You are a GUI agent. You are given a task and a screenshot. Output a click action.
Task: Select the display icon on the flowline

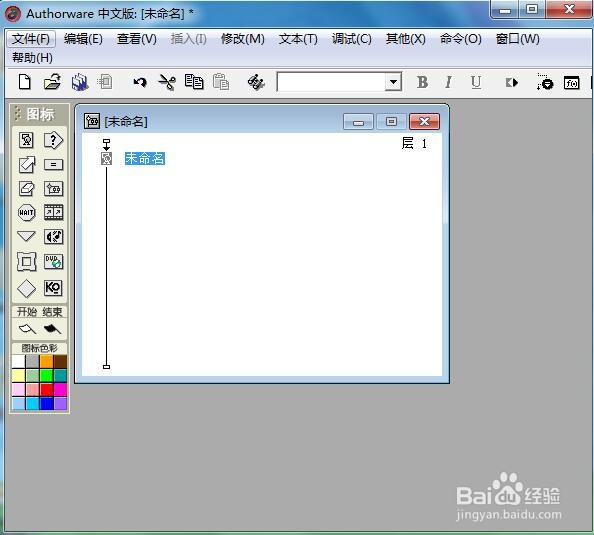click(x=106, y=158)
